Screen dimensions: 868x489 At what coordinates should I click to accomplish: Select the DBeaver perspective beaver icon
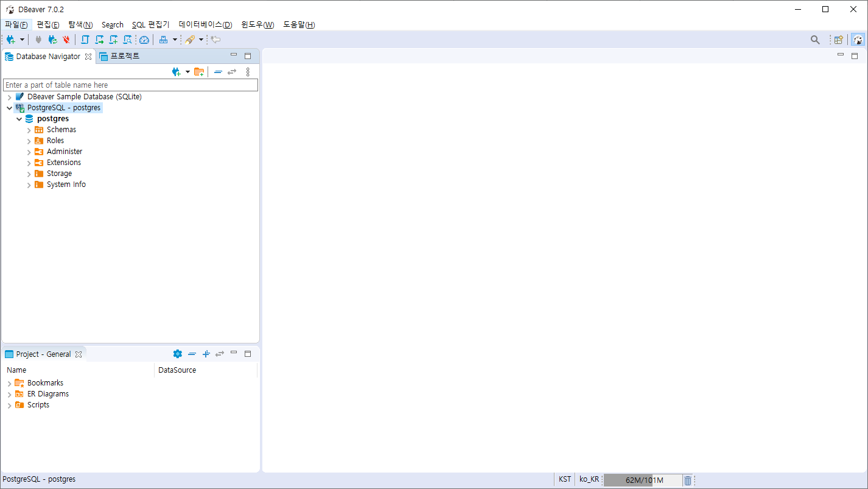[x=858, y=40]
